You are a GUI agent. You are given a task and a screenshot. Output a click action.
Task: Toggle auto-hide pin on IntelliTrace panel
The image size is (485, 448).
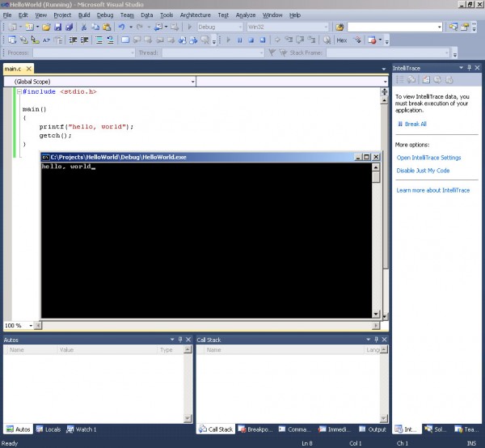470,68
